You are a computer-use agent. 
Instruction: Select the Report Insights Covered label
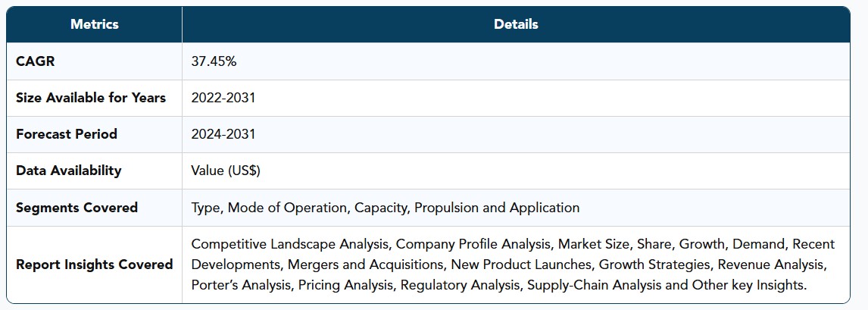[x=94, y=265]
